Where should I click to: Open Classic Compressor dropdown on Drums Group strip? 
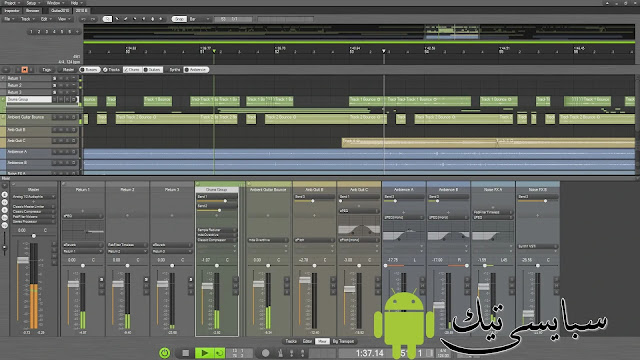(217, 240)
